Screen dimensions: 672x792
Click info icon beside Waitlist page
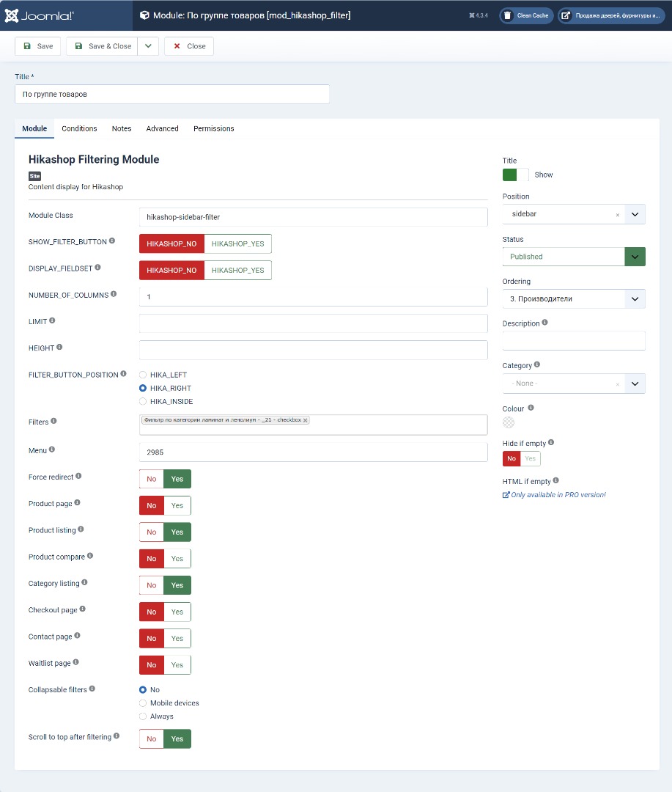click(75, 662)
